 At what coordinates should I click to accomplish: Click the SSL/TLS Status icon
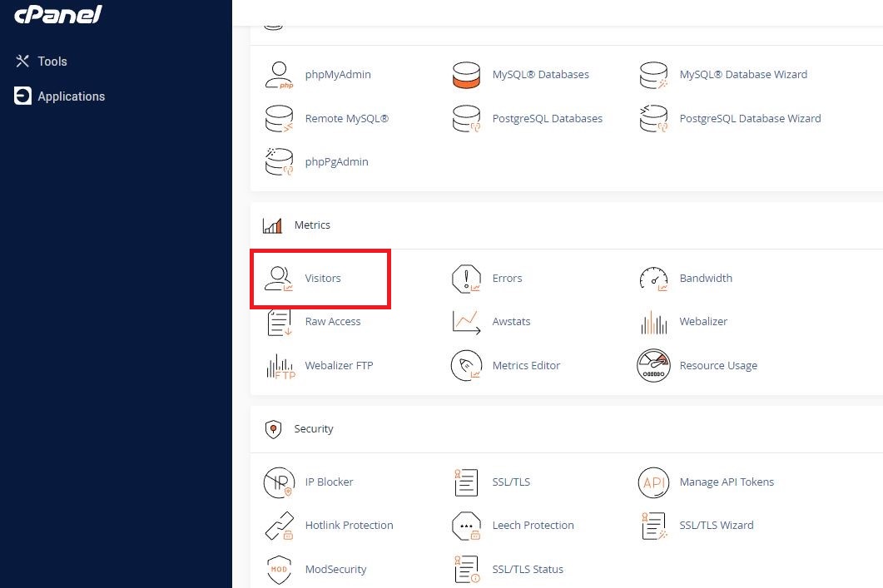click(x=466, y=570)
